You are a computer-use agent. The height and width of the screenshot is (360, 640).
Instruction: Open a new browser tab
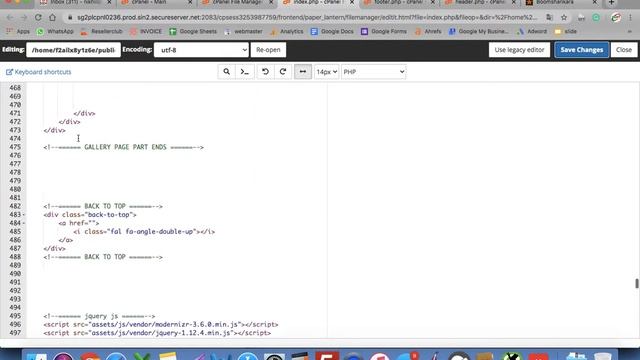611,2
